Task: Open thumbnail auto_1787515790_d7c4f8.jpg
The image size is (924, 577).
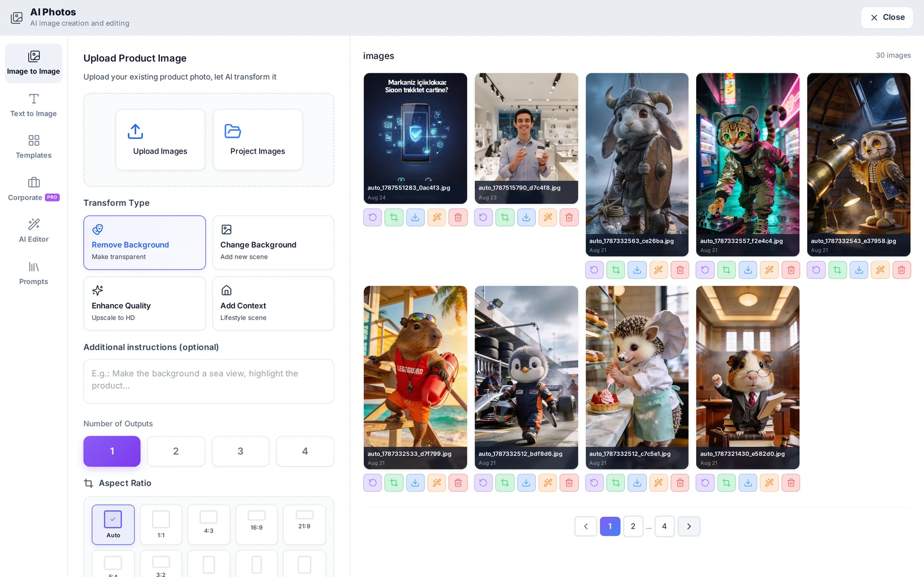Action: point(526,139)
